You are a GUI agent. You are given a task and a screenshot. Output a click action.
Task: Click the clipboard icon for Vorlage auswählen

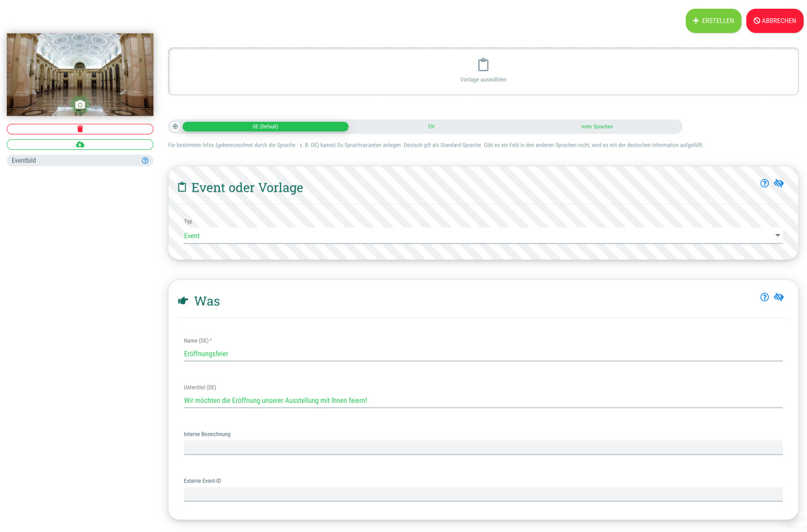pyautogui.click(x=483, y=65)
